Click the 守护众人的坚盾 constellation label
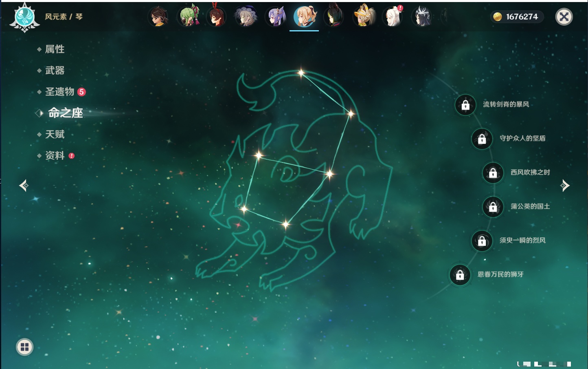The image size is (588, 369). click(x=522, y=138)
